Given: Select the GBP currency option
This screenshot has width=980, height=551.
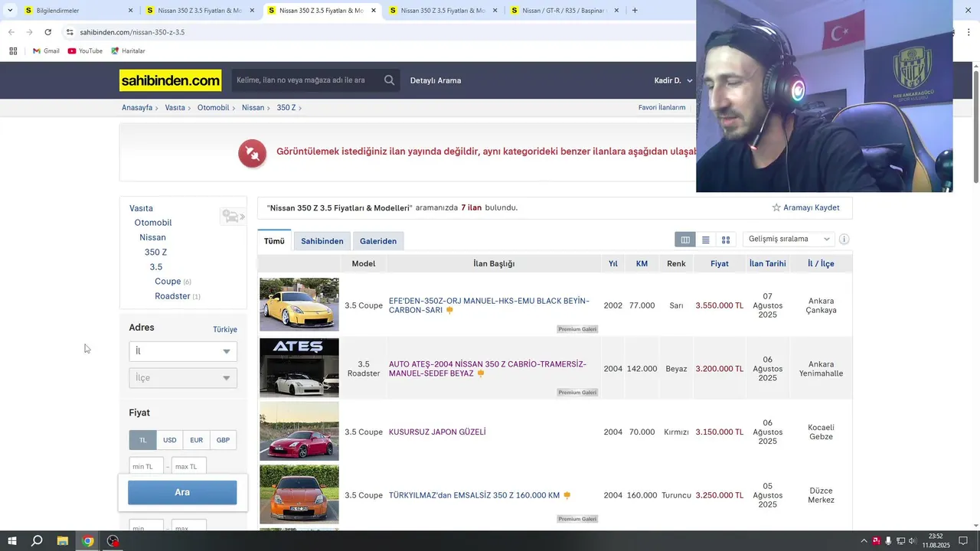Looking at the screenshot, I should [223, 440].
